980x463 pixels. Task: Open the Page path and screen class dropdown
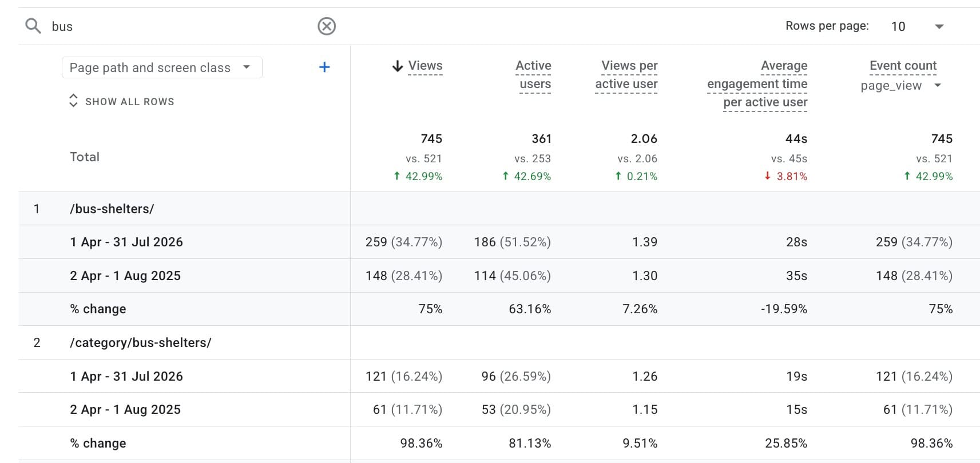pyautogui.click(x=162, y=67)
